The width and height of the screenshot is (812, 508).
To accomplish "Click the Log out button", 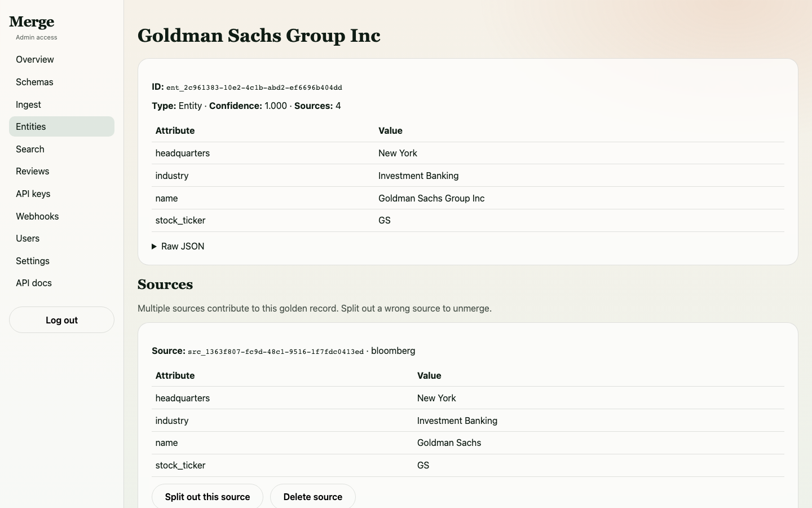I will tap(61, 320).
